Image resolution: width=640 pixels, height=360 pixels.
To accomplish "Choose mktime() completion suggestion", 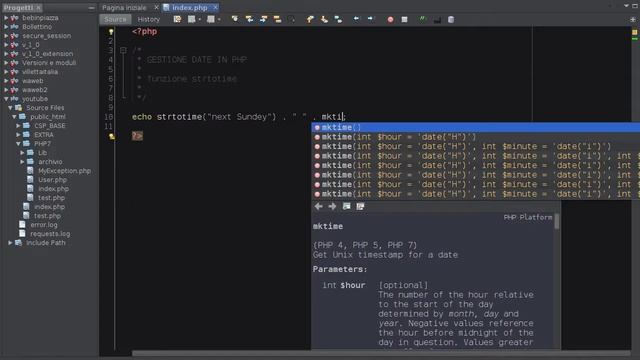I will [476, 127].
